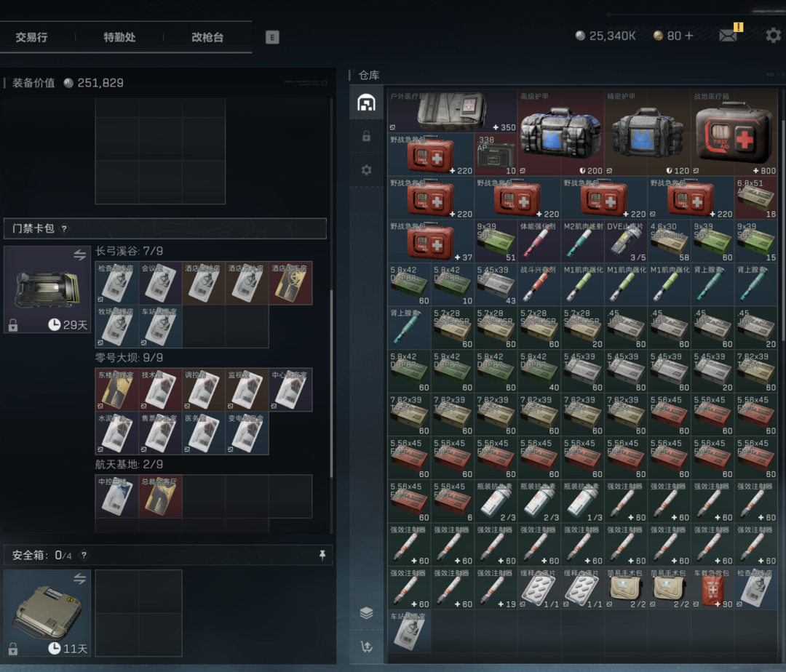786x672 pixels.
Task: Switch to the 交易行 tab
Action: coord(31,37)
